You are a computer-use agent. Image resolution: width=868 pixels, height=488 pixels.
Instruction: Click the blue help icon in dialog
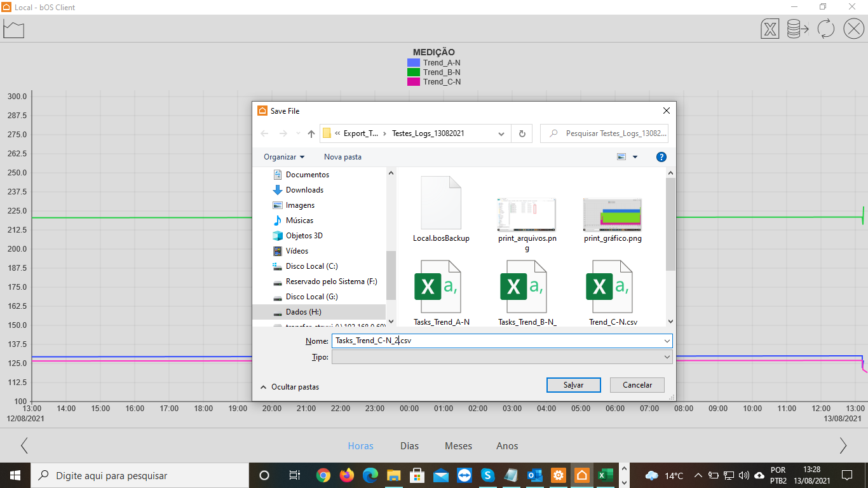tap(661, 157)
